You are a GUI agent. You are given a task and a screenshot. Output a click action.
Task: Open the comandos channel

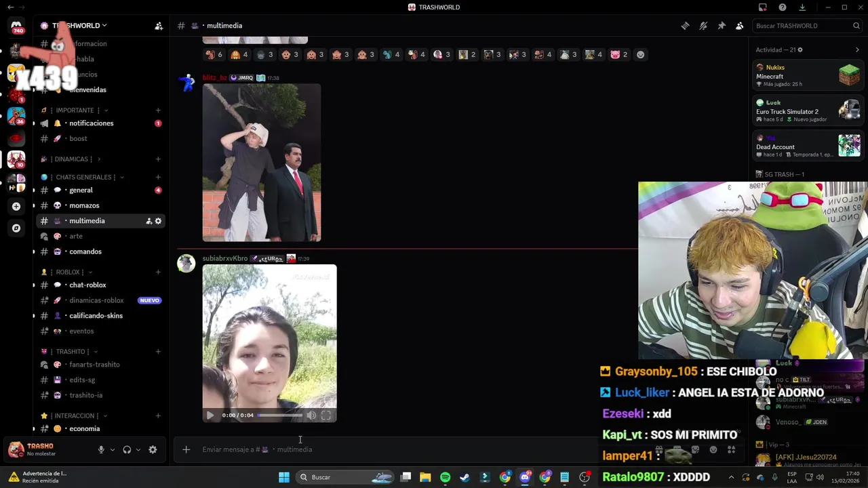(100, 251)
